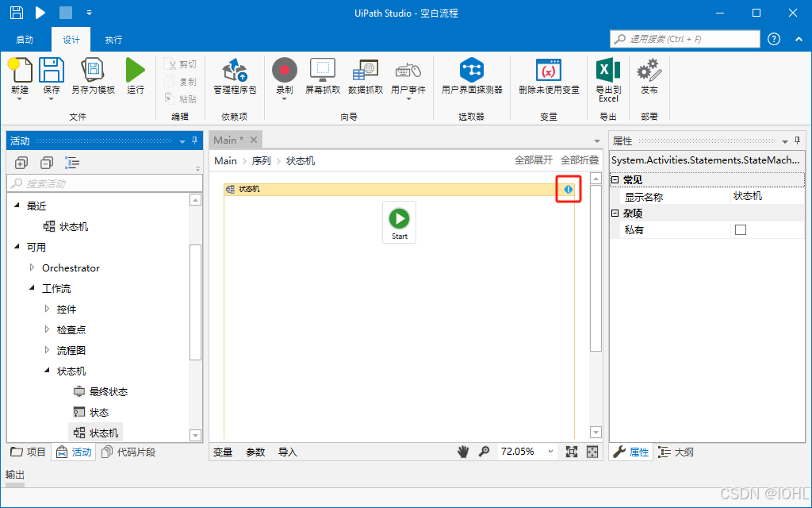This screenshot has height=508, width=812.
Task: Click 全部折叠 (Collapse All) link
Action: click(x=580, y=160)
